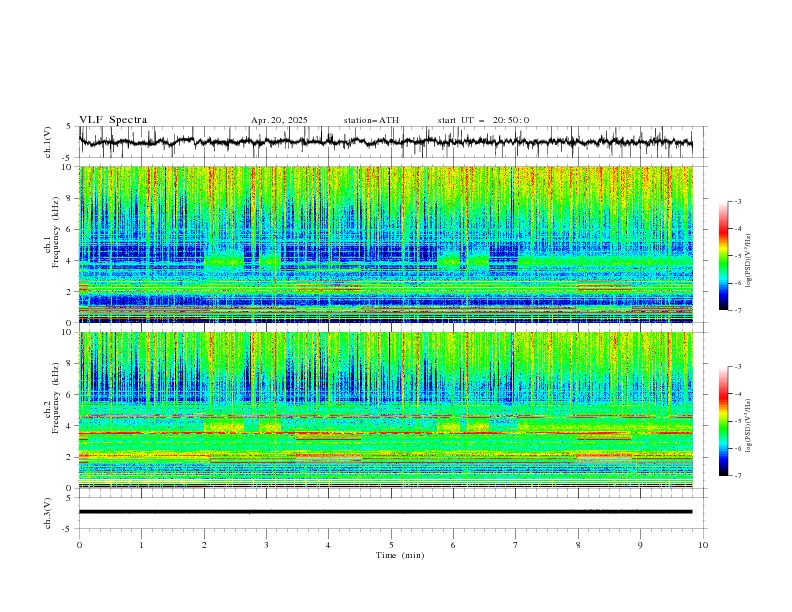The image size is (792, 612).
Task: Click time axis tick label "4"
Action: pyautogui.click(x=328, y=545)
